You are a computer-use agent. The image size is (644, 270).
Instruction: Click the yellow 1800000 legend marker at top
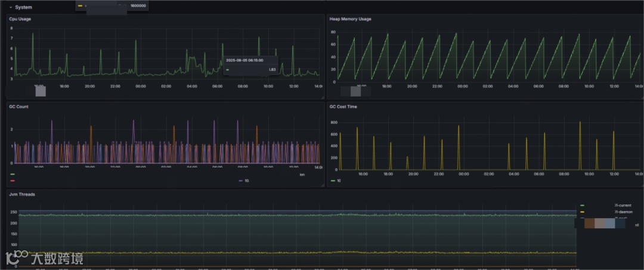pyautogui.click(x=80, y=6)
